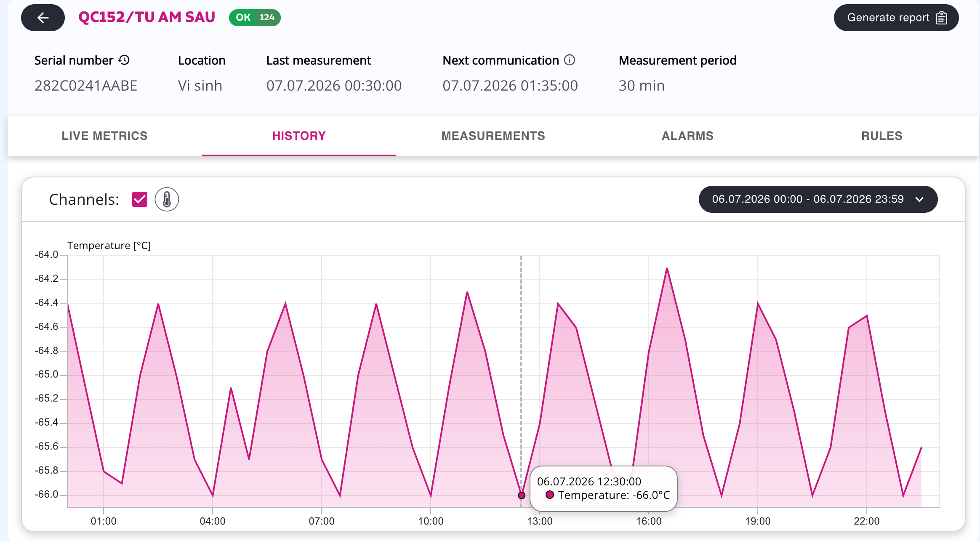This screenshot has width=980, height=541.
Task: Click the QC152/TU AM SAU device title
Action: click(147, 17)
